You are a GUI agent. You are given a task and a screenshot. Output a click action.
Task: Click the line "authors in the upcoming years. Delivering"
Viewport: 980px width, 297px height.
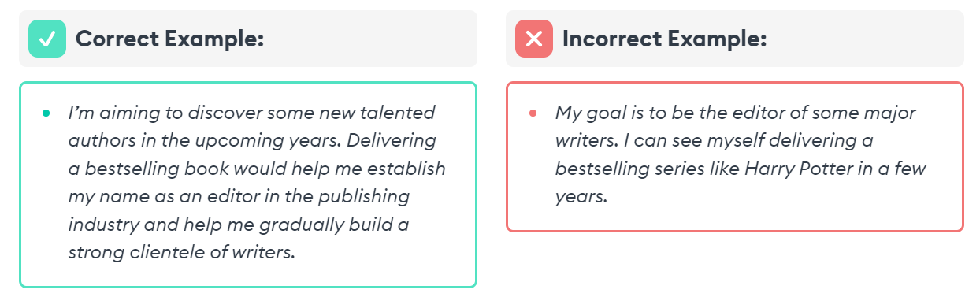point(252,141)
